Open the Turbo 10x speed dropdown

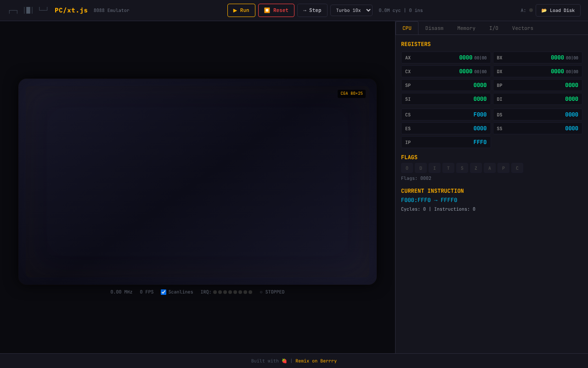coord(351,11)
